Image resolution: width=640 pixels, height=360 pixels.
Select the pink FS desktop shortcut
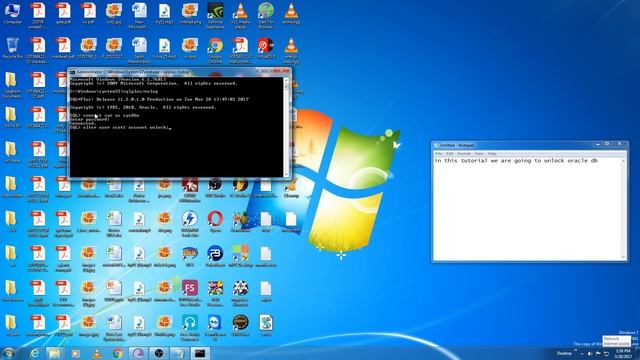coord(190,293)
